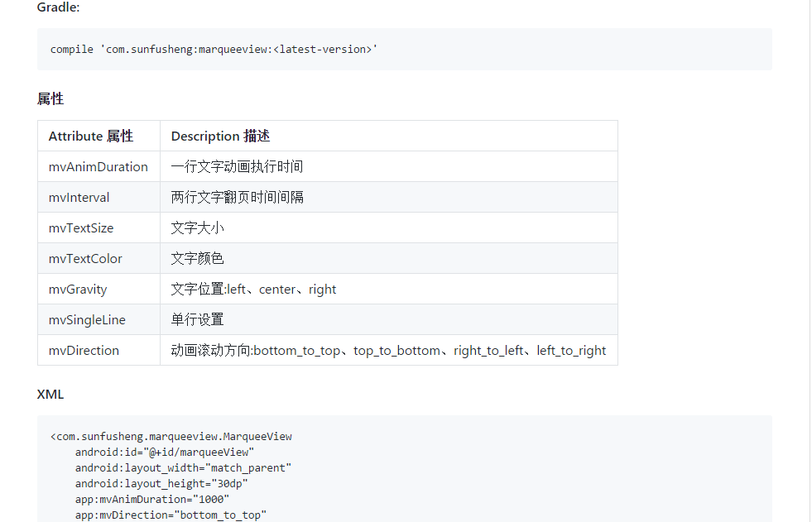Click the 属性 section heading

coord(50,98)
